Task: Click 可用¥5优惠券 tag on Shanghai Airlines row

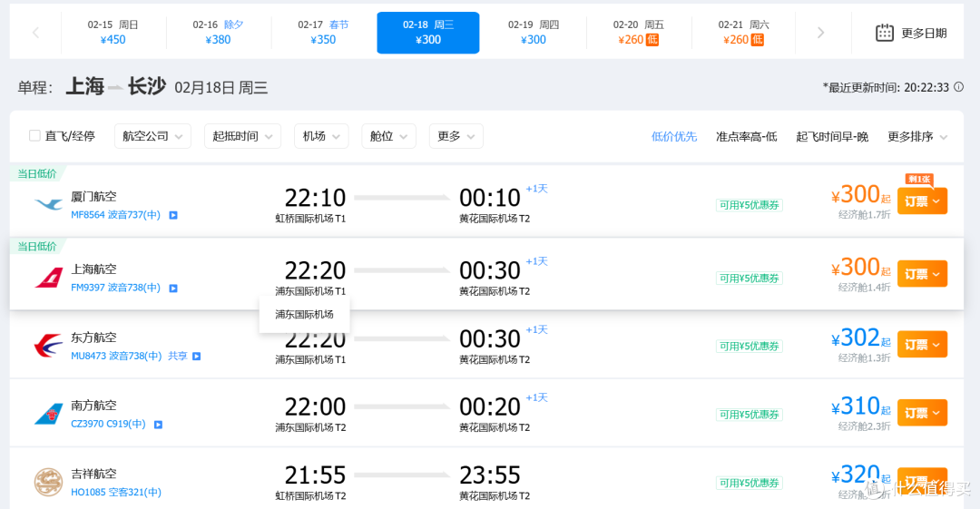Action: pyautogui.click(x=749, y=279)
